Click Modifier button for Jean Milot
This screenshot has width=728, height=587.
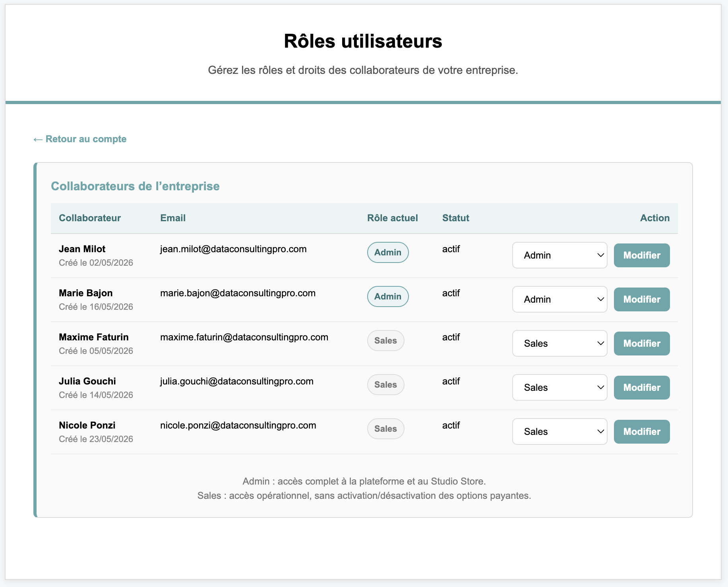pos(642,255)
